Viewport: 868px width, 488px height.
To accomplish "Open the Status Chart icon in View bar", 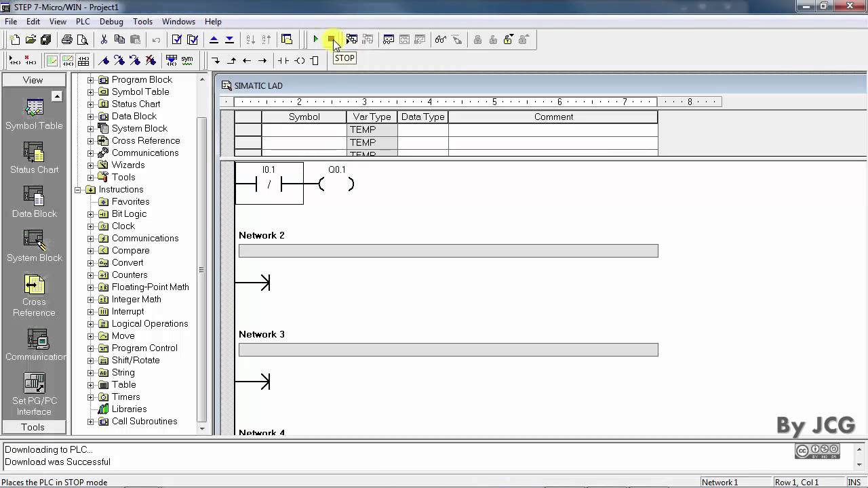I will pos(35,159).
